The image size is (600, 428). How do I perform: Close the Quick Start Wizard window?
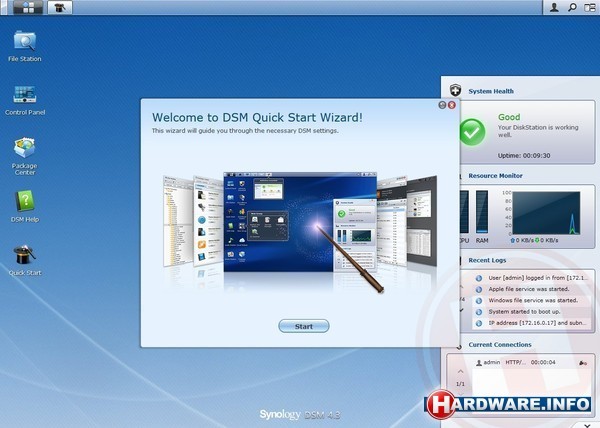point(452,105)
